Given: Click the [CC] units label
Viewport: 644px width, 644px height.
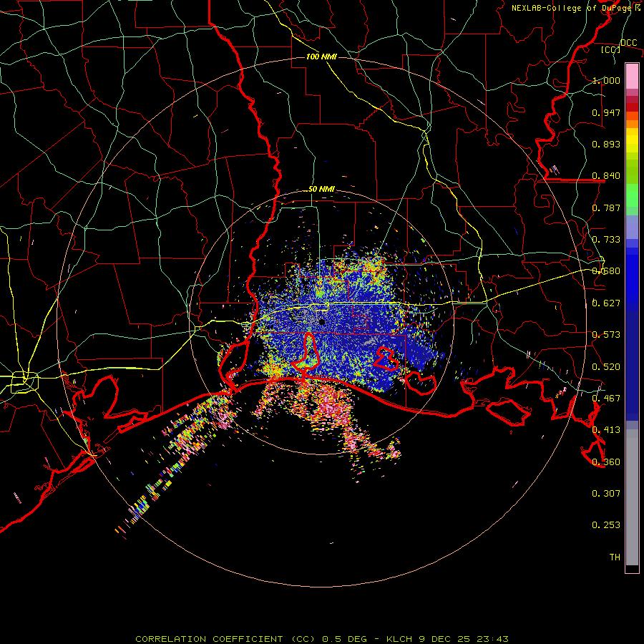Looking at the screenshot, I should pyautogui.click(x=611, y=49).
